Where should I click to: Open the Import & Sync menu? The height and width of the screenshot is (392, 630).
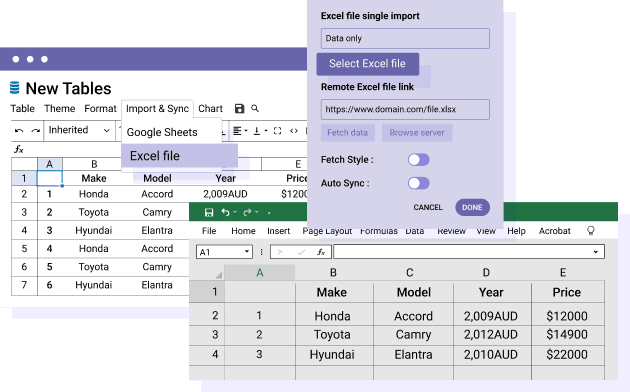tap(157, 108)
